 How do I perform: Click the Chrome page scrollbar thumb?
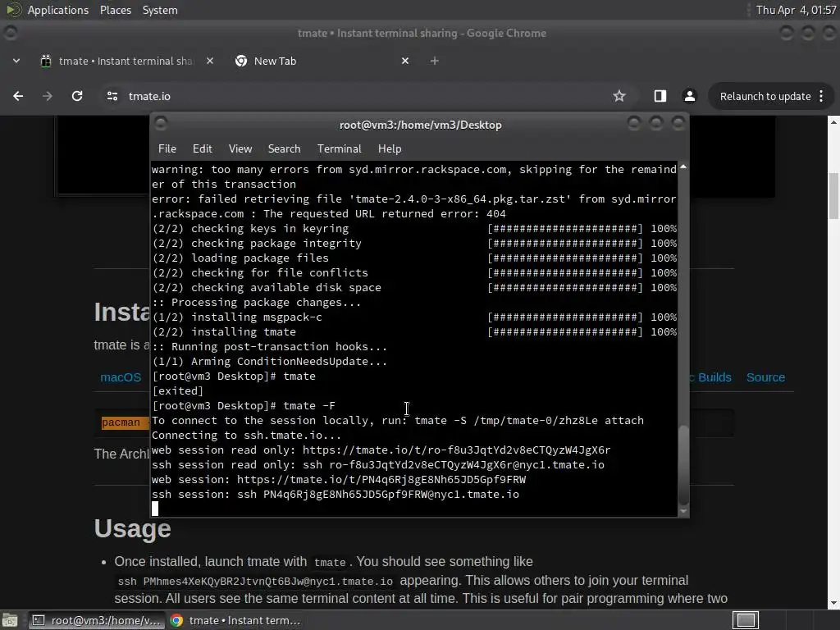(x=833, y=196)
